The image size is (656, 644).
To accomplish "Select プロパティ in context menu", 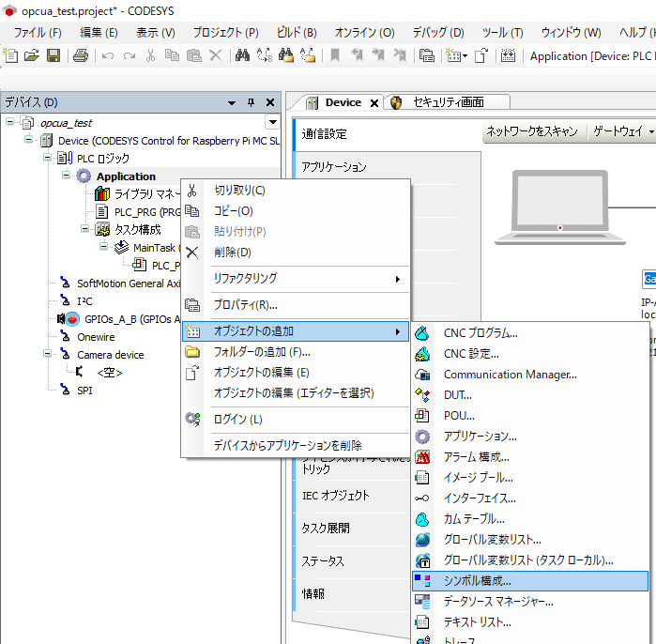I will point(296,305).
